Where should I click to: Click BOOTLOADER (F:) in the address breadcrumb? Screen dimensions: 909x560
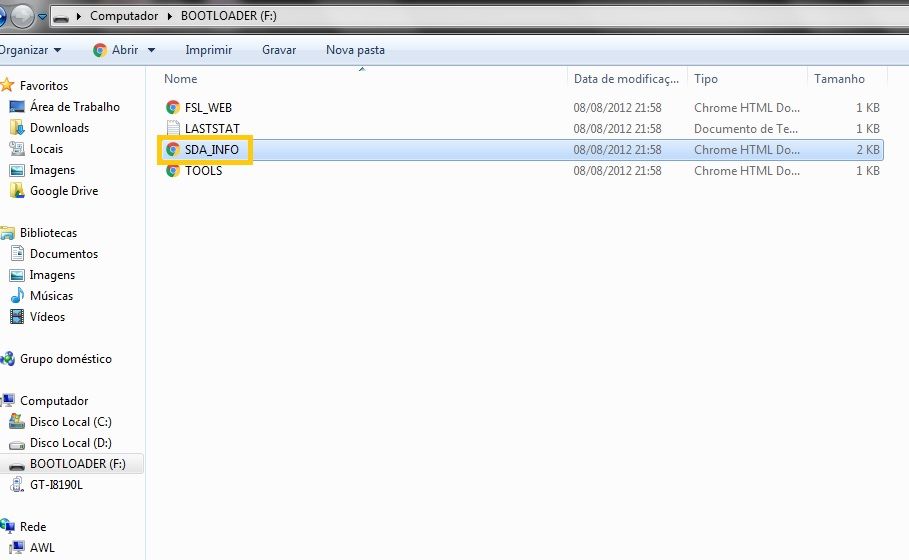point(228,16)
